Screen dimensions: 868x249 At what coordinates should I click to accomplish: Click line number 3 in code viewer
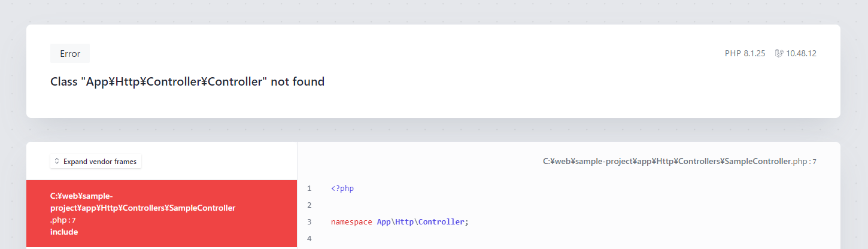click(x=309, y=222)
